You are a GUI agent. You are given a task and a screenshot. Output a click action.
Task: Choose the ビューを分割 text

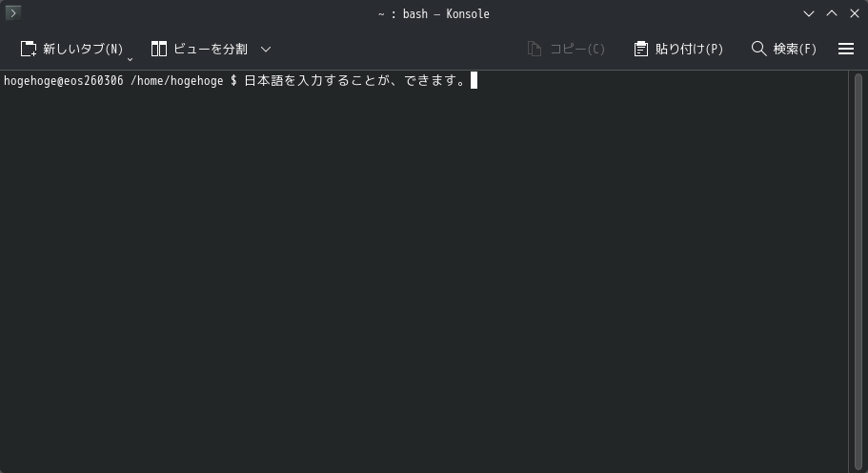click(211, 49)
